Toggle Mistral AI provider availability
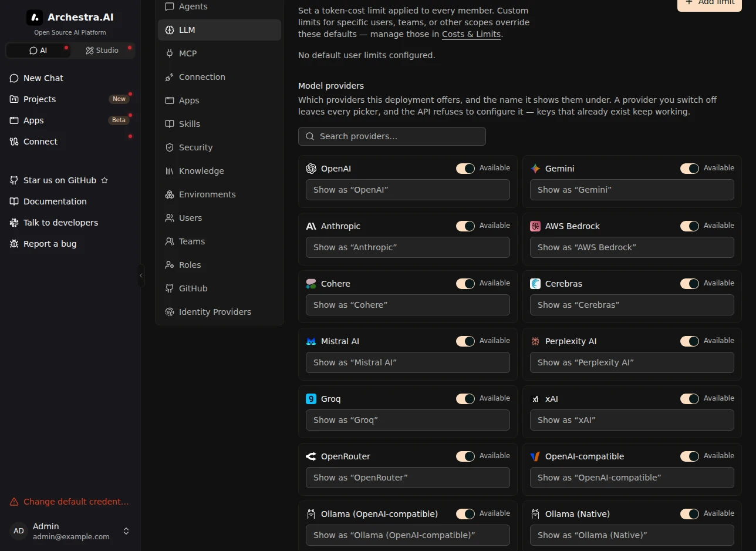 coord(465,341)
